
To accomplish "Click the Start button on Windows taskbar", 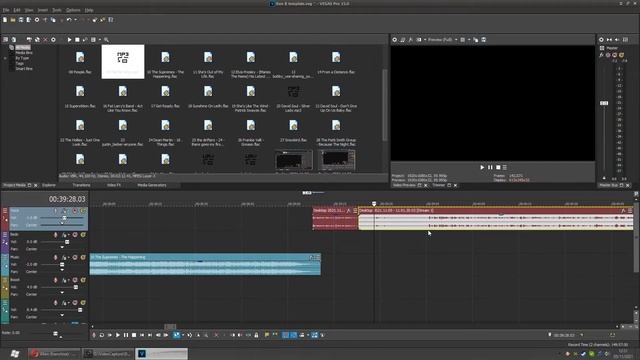I will 15,353.
